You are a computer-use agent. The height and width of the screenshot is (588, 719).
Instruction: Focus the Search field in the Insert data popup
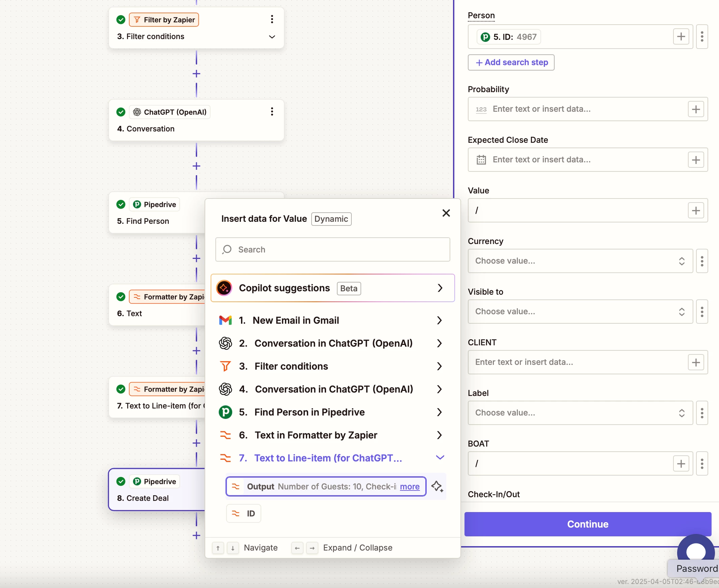332,250
